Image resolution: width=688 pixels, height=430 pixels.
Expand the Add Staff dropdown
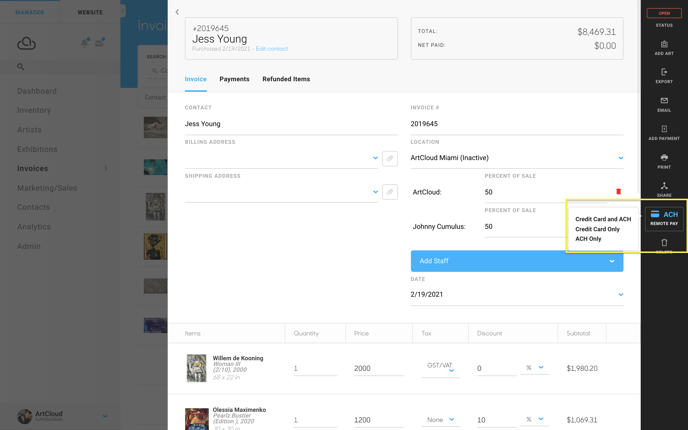click(517, 261)
